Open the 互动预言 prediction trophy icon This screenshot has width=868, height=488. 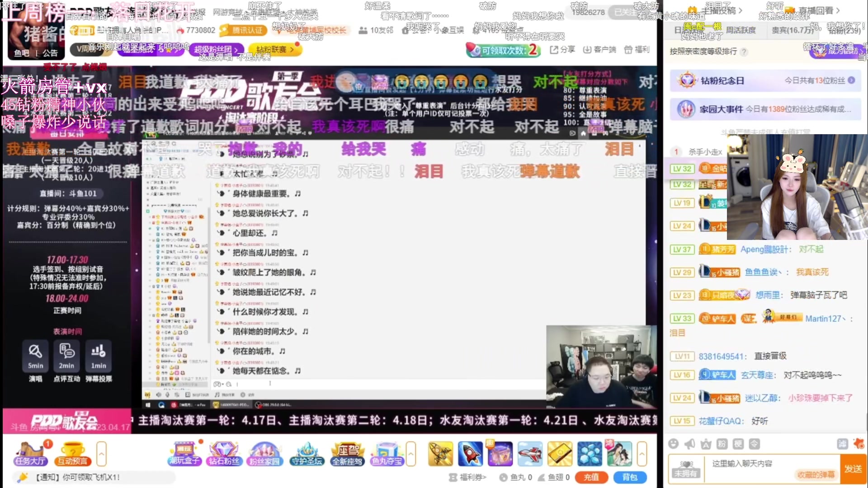click(x=72, y=454)
